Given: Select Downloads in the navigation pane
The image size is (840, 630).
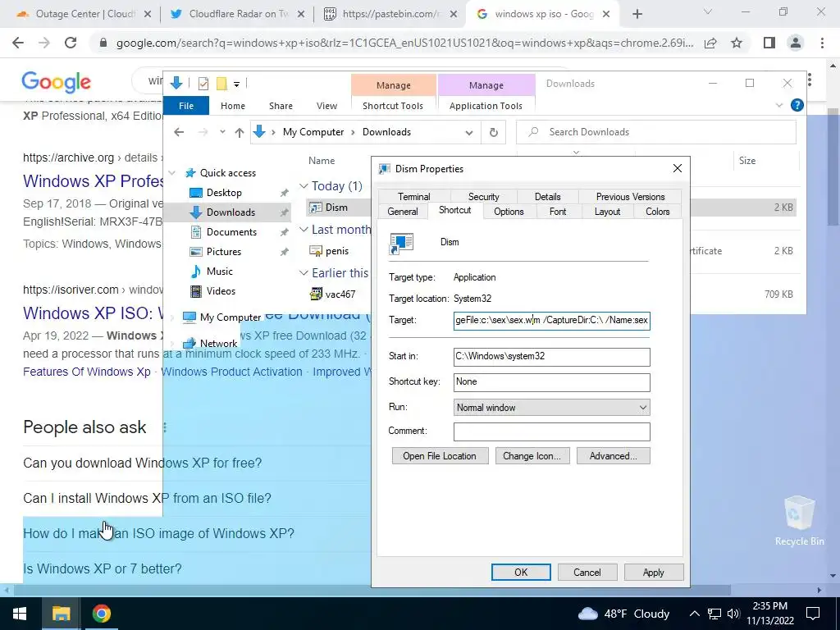Looking at the screenshot, I should [231, 212].
